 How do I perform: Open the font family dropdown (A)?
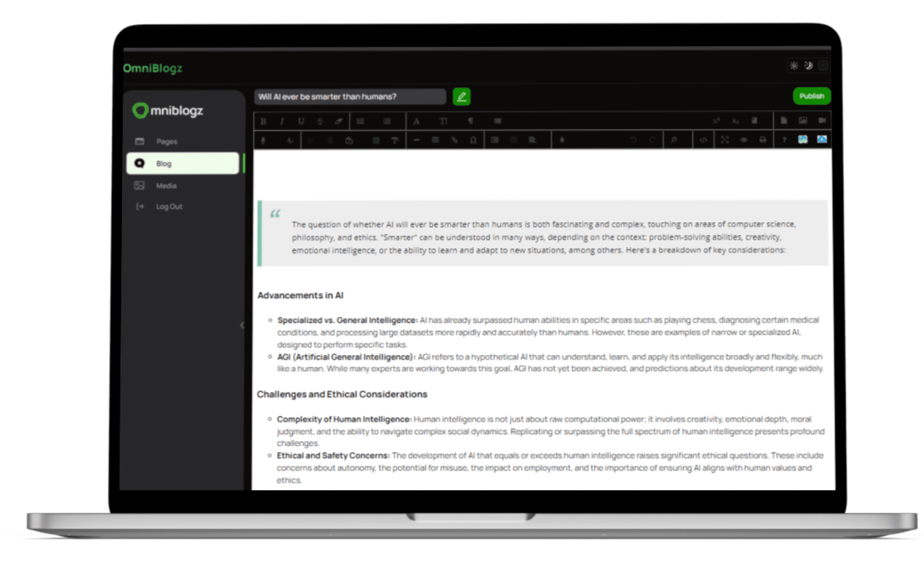pyautogui.click(x=416, y=122)
